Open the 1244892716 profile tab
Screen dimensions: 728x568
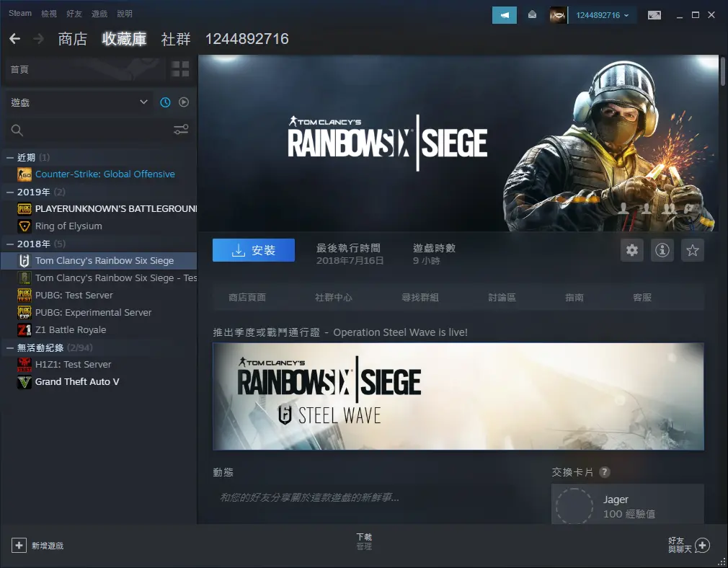247,39
